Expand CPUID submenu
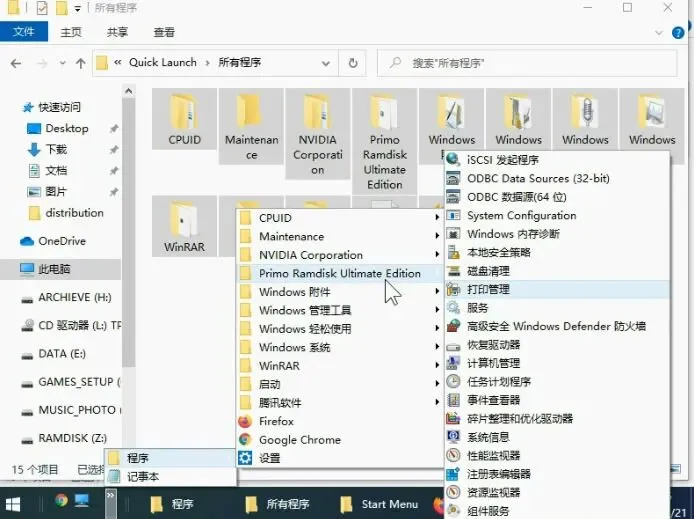Viewport: 694px width, 519px height. pos(339,218)
